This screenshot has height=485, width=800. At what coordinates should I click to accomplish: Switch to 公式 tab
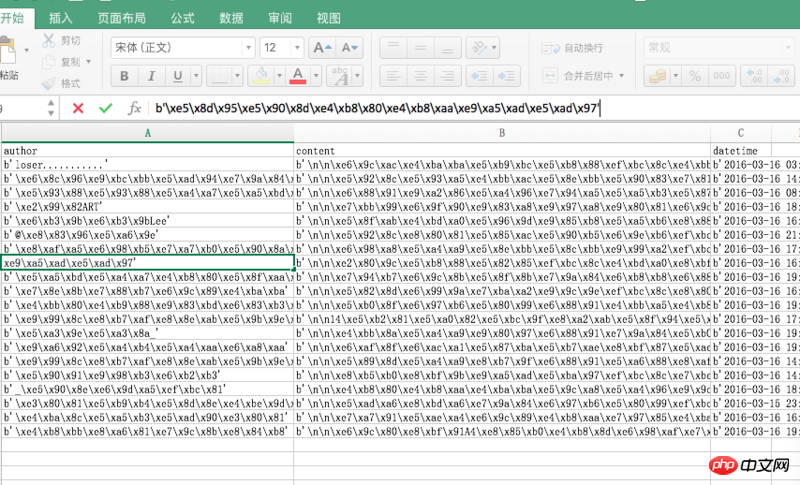pyautogui.click(x=183, y=18)
